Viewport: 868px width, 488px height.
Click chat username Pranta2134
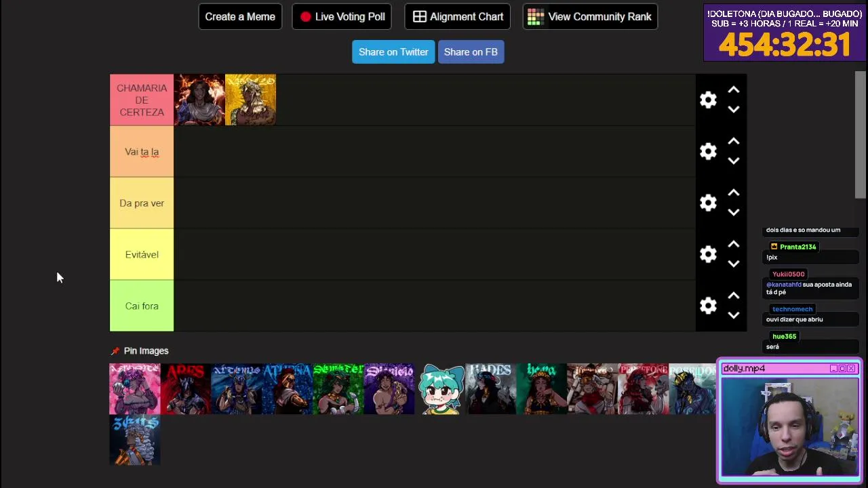[797, 247]
